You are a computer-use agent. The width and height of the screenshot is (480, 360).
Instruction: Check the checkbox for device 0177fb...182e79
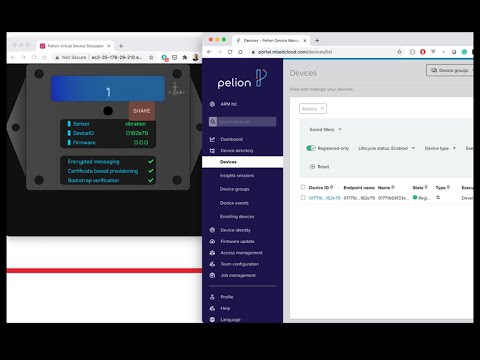pyautogui.click(x=303, y=198)
